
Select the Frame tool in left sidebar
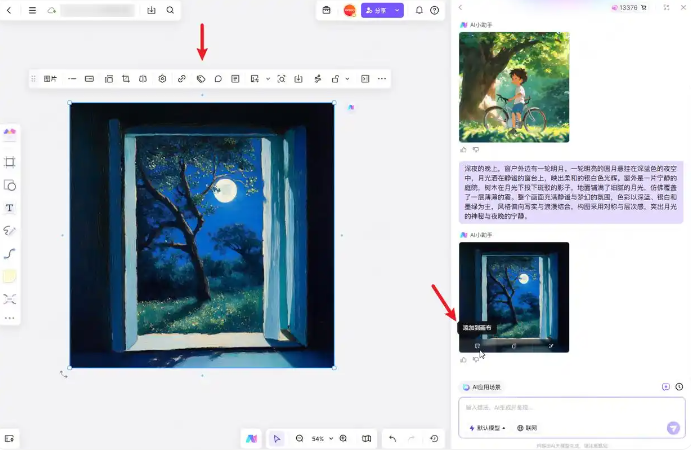[x=10, y=162]
